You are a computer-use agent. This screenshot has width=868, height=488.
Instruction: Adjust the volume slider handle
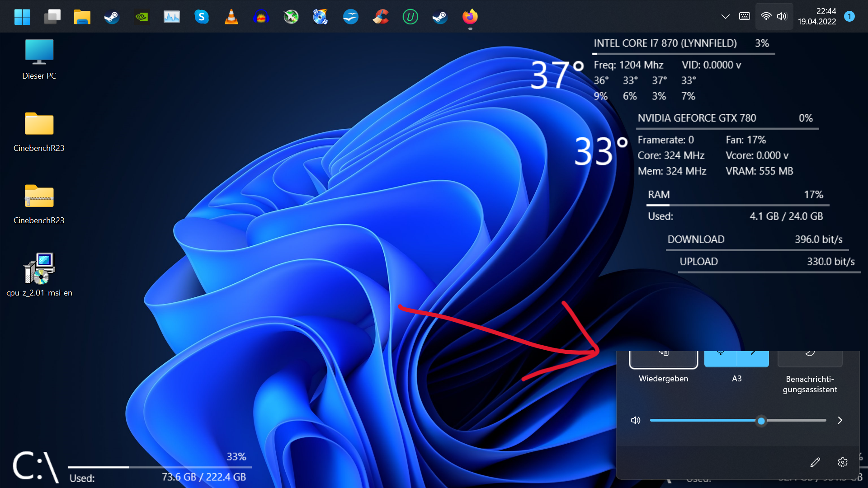coord(761,421)
